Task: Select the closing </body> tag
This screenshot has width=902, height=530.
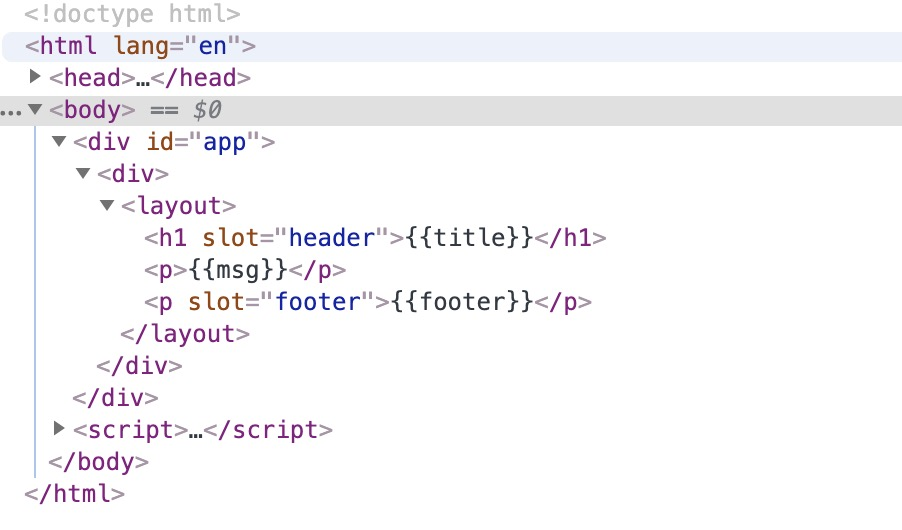Action: (x=98, y=462)
